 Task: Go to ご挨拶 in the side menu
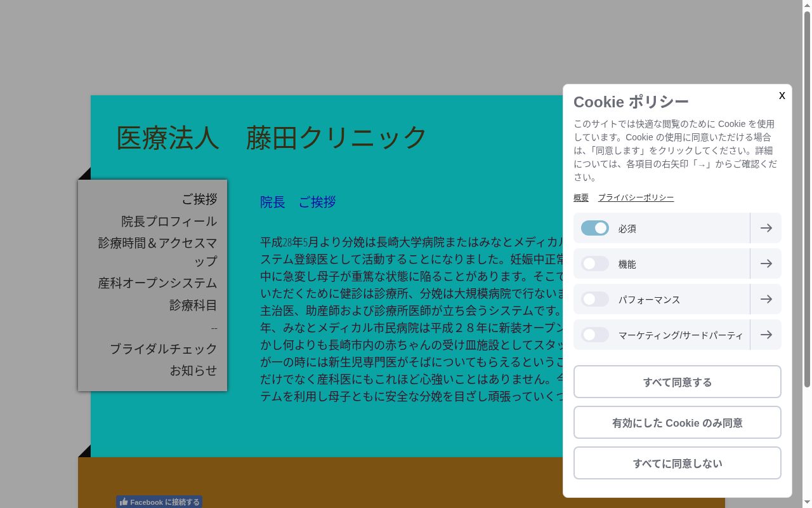199,199
